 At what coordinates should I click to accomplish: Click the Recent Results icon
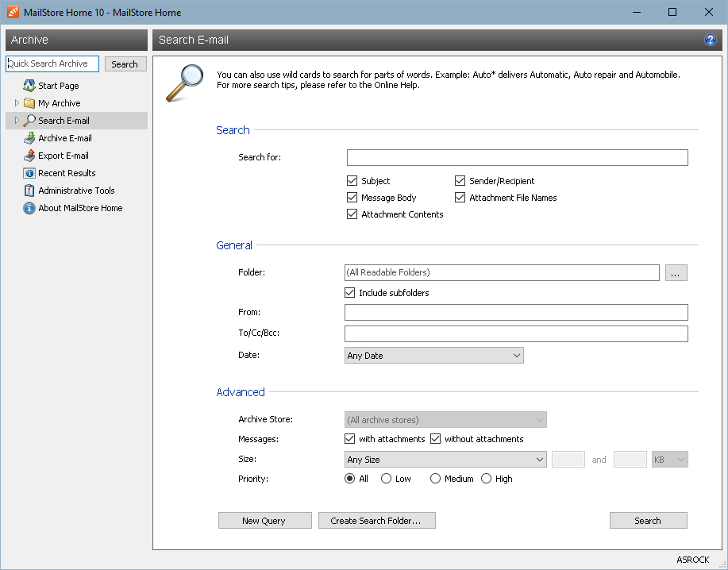[29, 173]
